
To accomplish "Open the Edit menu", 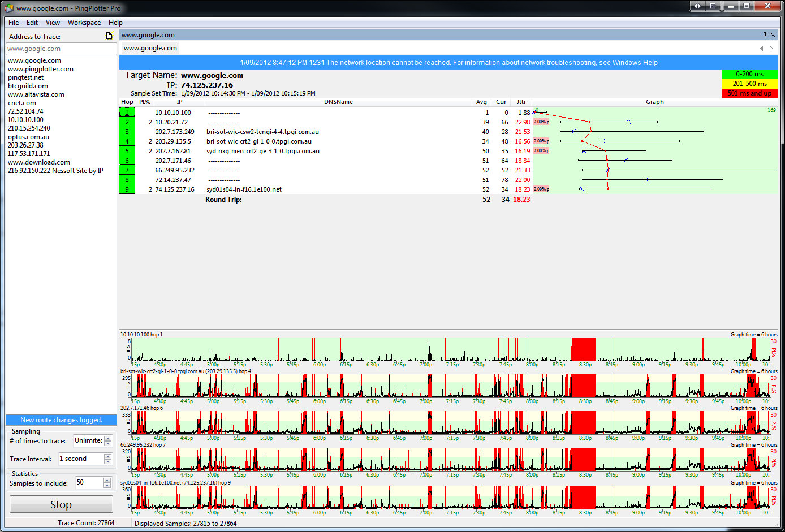I will pyautogui.click(x=32, y=23).
